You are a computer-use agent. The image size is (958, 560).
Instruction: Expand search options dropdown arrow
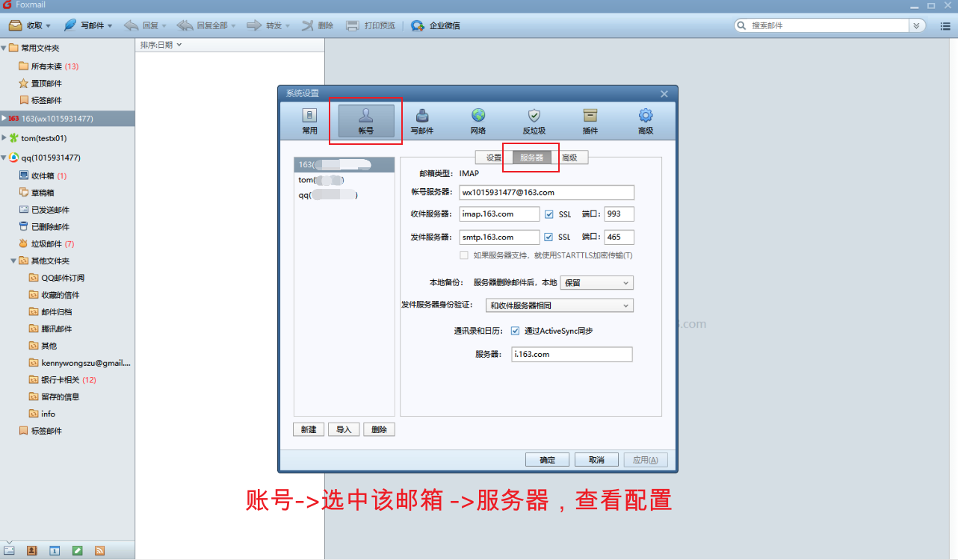pyautogui.click(x=918, y=25)
